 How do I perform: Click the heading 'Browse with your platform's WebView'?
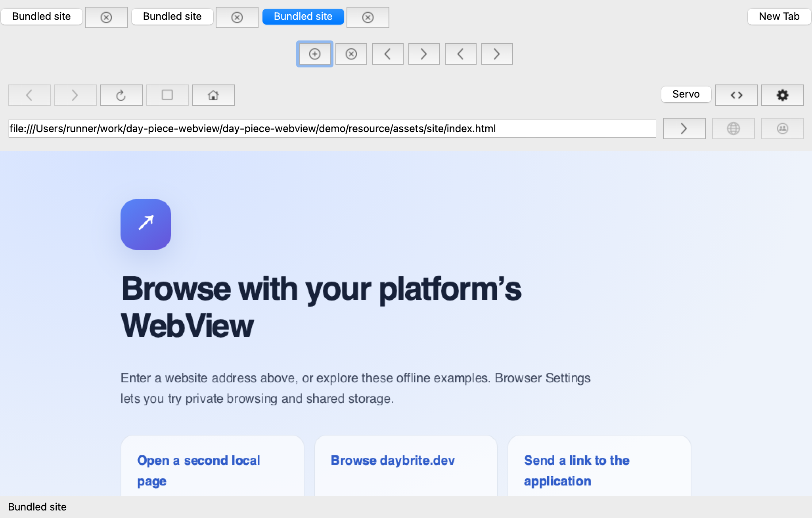pyautogui.click(x=321, y=307)
